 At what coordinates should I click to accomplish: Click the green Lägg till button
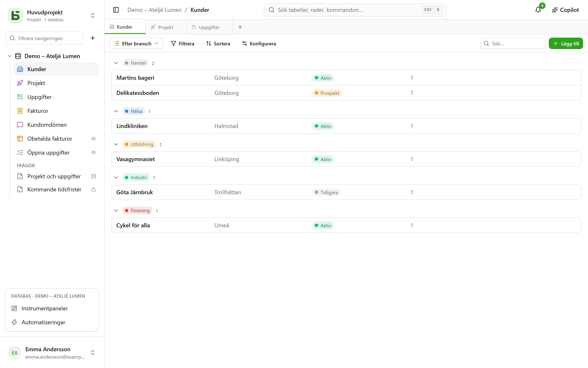click(566, 43)
